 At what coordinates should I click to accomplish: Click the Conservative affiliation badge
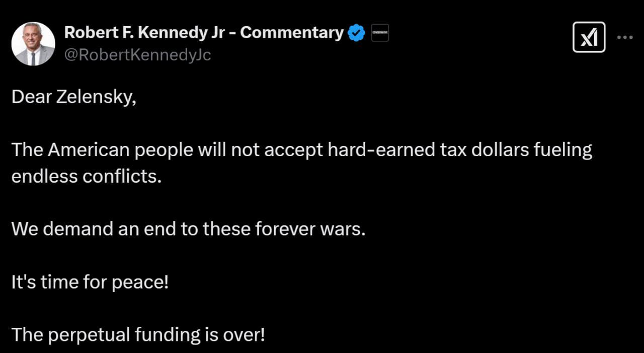click(x=380, y=33)
